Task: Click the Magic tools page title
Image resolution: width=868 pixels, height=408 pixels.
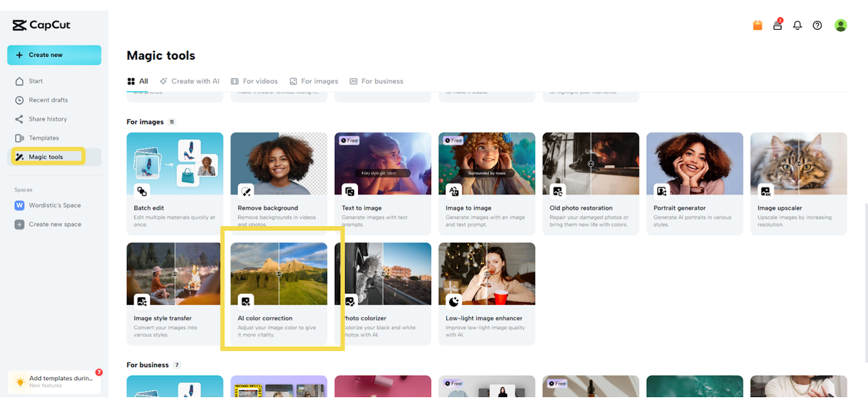Action: click(161, 56)
